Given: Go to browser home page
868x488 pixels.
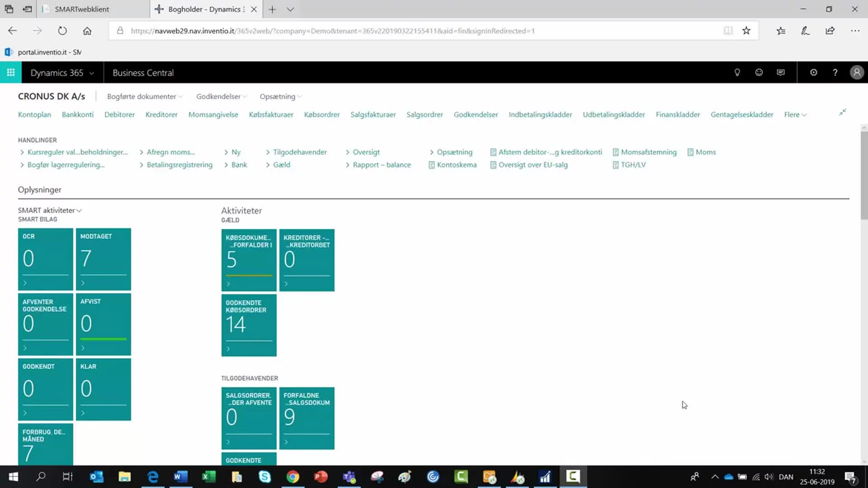Looking at the screenshot, I should [87, 31].
